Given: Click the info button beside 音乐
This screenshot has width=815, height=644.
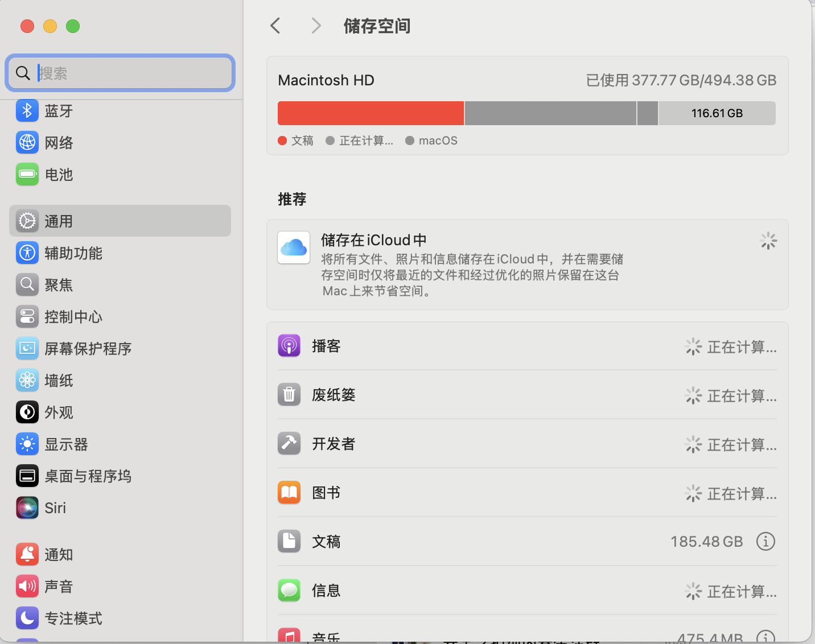Looking at the screenshot, I should click(x=765, y=637).
